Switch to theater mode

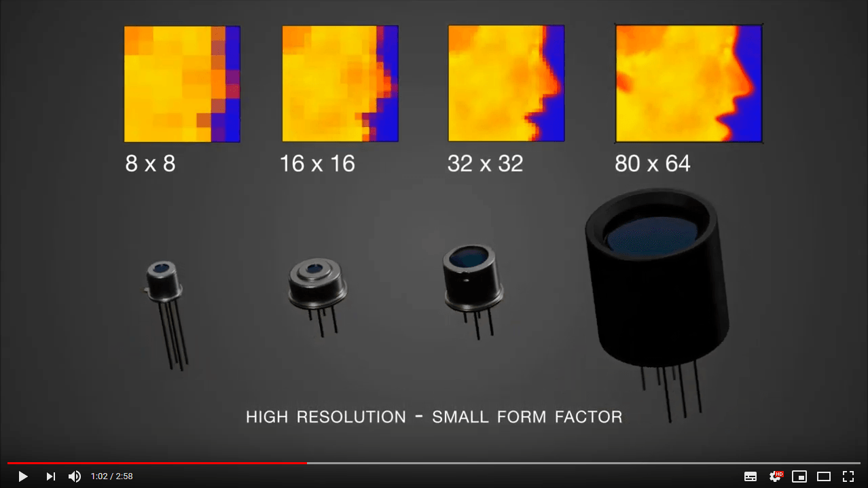pos(824,476)
